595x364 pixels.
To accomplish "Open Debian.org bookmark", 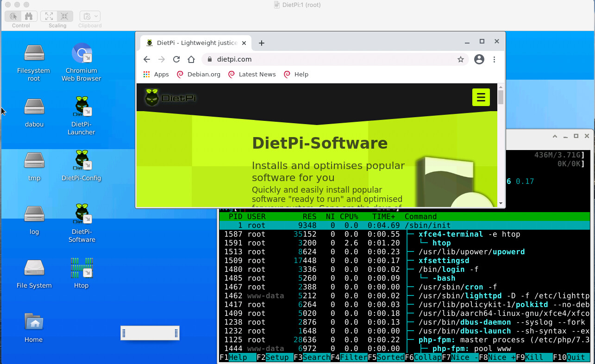I will [199, 74].
